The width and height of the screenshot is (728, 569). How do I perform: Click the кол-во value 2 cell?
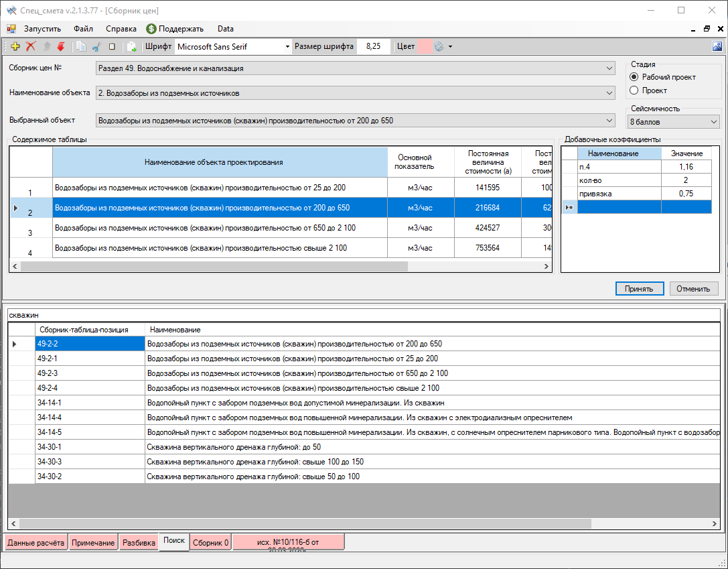pyautogui.click(x=686, y=180)
